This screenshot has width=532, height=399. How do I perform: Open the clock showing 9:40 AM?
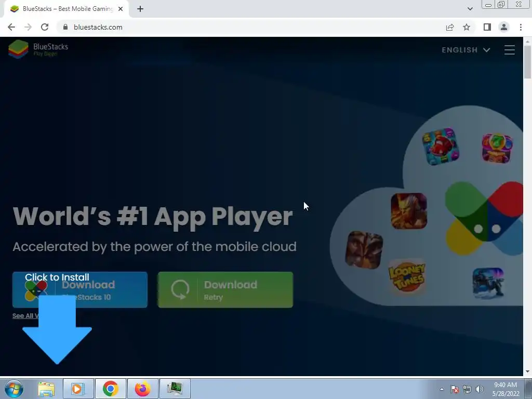506,389
